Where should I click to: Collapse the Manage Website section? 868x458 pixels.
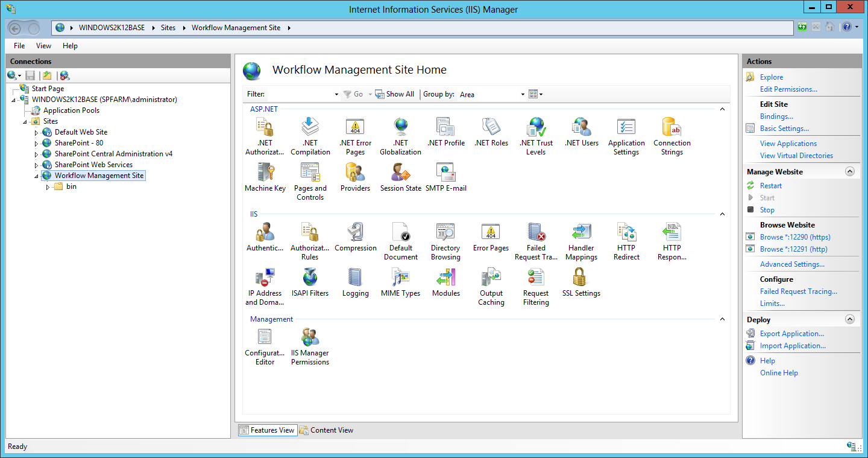[850, 171]
